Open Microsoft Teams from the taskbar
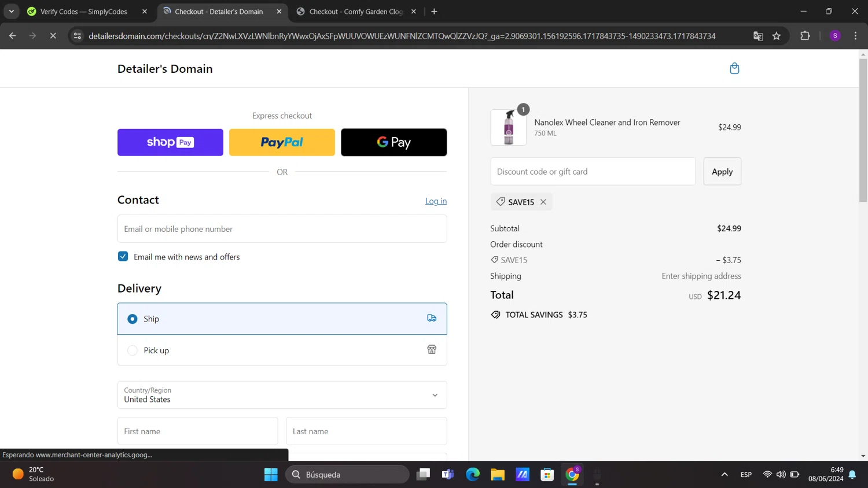This screenshot has width=868, height=488. tap(448, 475)
